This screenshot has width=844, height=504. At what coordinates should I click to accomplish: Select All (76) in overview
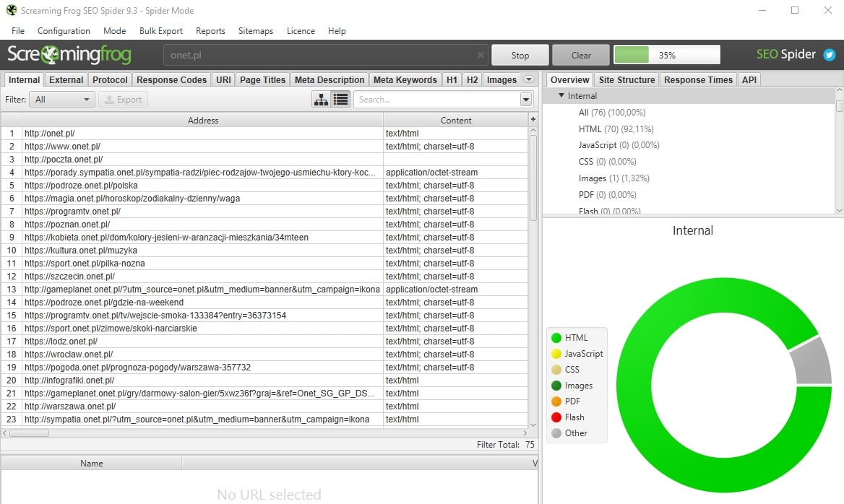click(x=612, y=113)
